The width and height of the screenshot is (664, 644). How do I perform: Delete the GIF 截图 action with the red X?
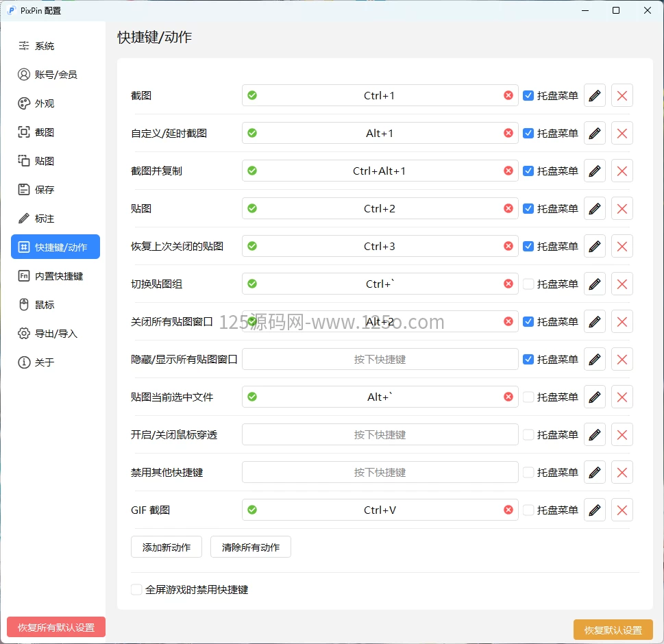pyautogui.click(x=622, y=510)
